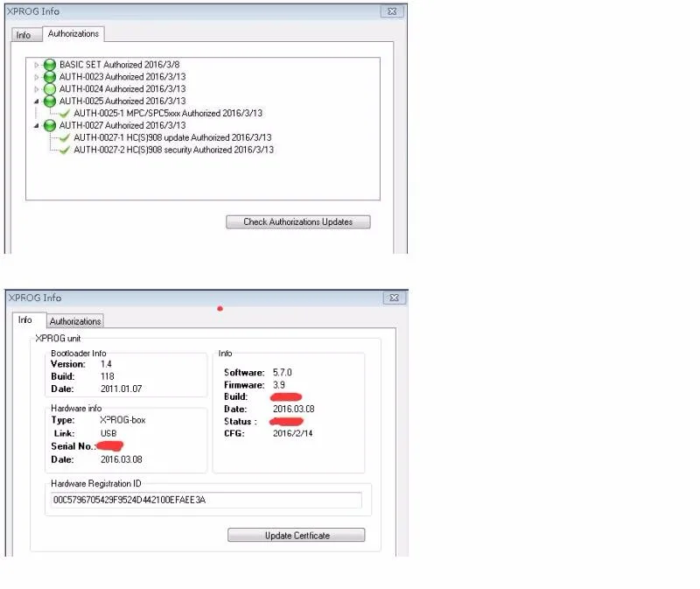
Task: Click the hardware Type value XPROG-box
Action: tap(122, 420)
